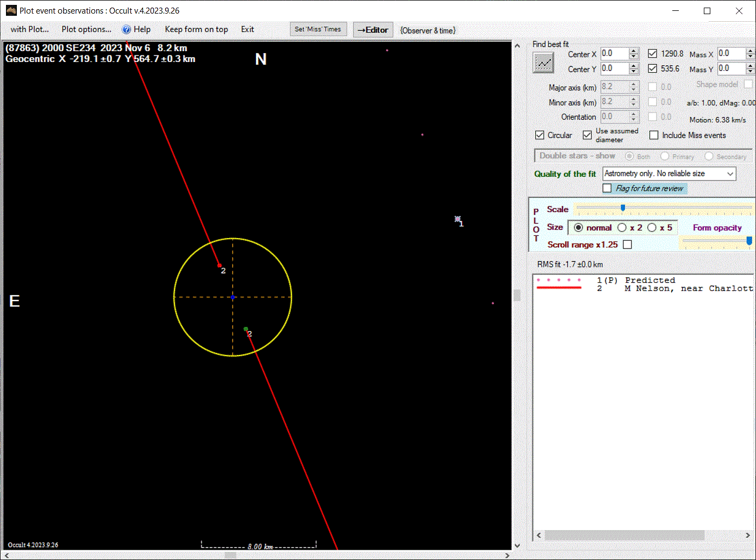Select x 2 plot size radio button
Screen dimensions: 756x560
[x=622, y=228]
